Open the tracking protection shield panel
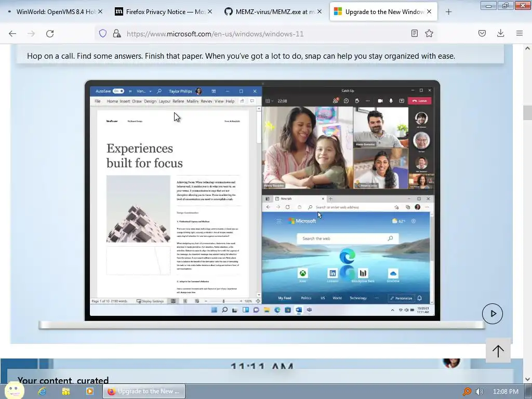Screen dimensions: 532x399 point(103,33)
